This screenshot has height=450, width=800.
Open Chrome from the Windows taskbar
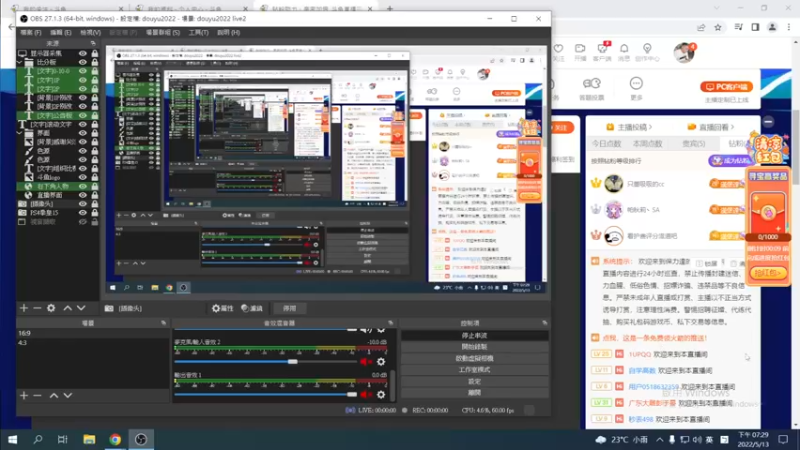[115, 439]
